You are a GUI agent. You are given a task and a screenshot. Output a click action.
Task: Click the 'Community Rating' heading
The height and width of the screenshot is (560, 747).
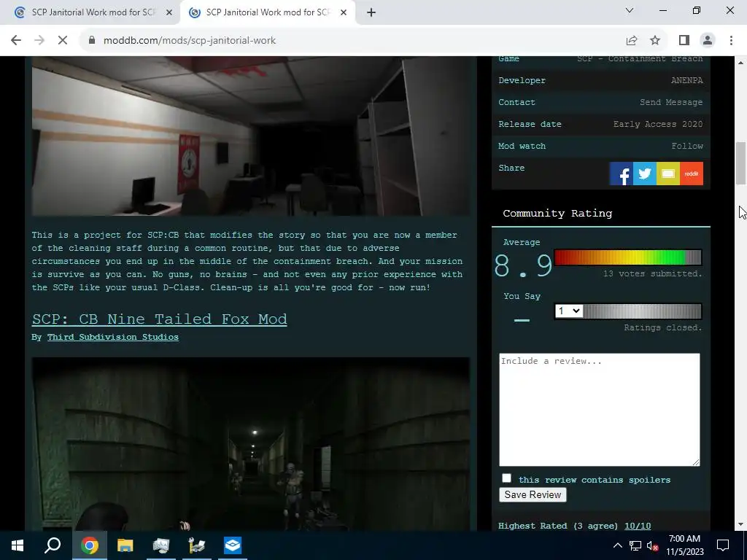557,214
